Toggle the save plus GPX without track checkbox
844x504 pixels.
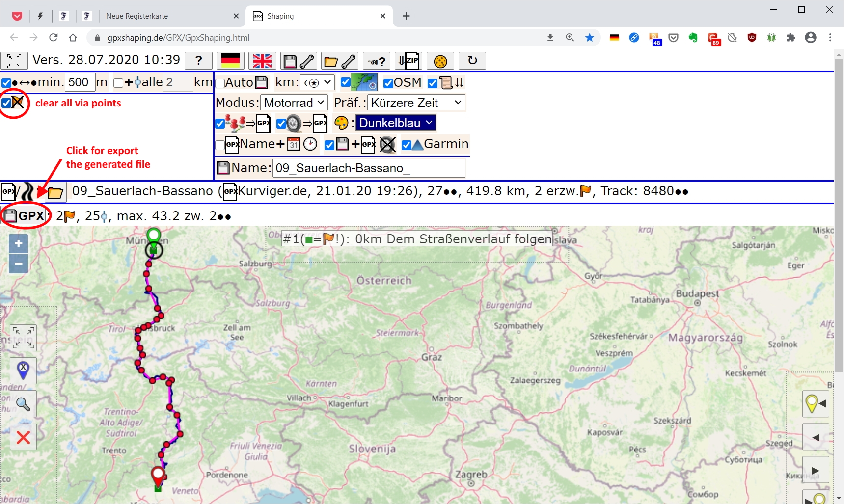[329, 145]
